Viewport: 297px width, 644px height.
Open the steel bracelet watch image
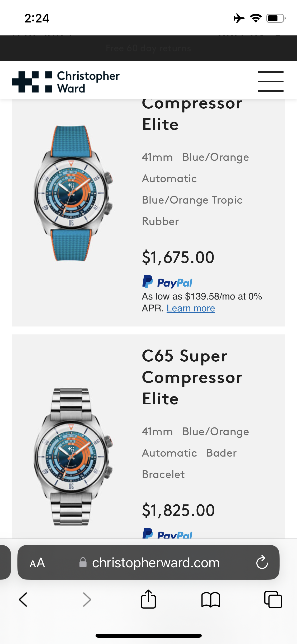[72, 456]
